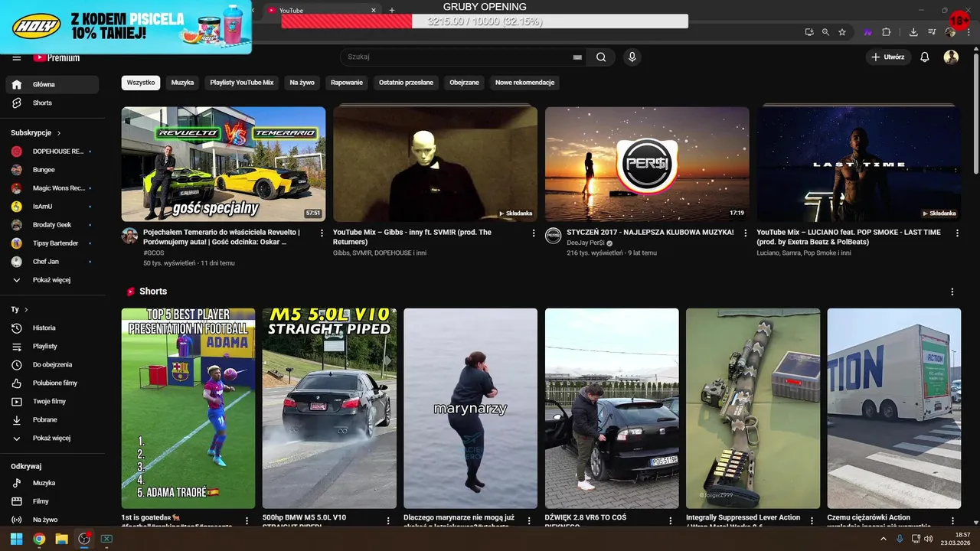Viewport: 980px width, 551px height.
Task: Open the hamburger guide menu
Action: (x=17, y=57)
